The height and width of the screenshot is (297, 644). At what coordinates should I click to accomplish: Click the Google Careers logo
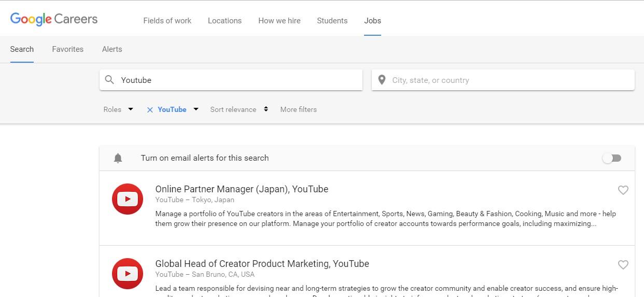pos(54,20)
